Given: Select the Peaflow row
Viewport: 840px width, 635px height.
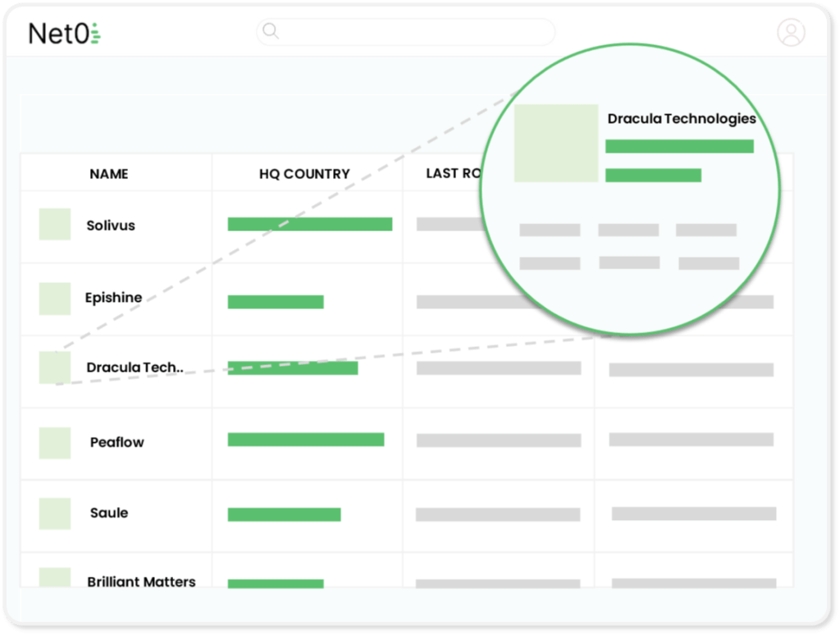Looking at the screenshot, I should [x=115, y=441].
